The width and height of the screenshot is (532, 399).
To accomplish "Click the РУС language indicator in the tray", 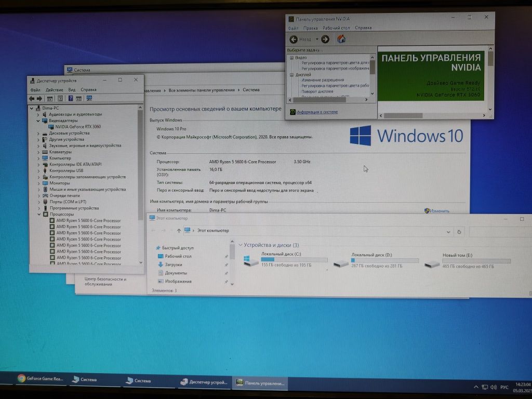I will click(x=504, y=387).
